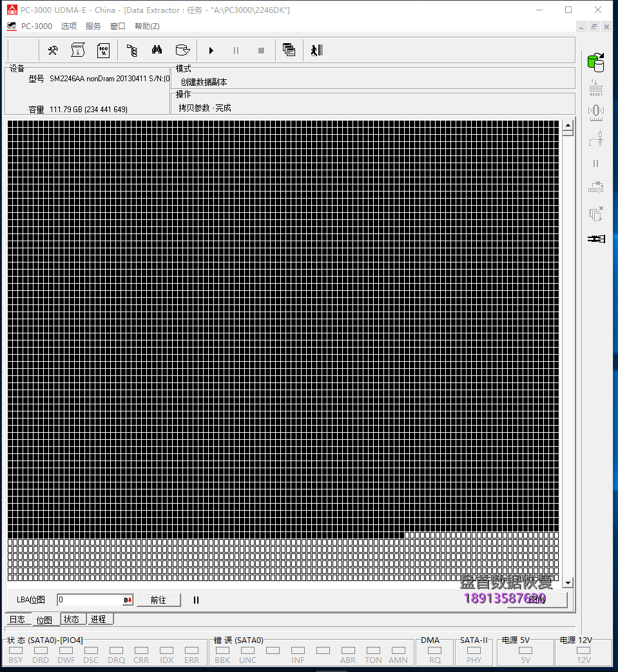618x672 pixels.
Task: Restore the inner Data Extractor window
Action: pyautogui.click(x=594, y=26)
